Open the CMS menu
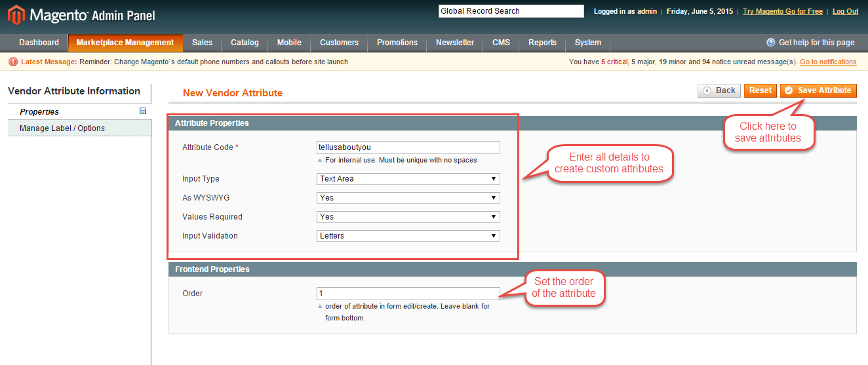Viewport: 868px width, 365px height. click(501, 43)
